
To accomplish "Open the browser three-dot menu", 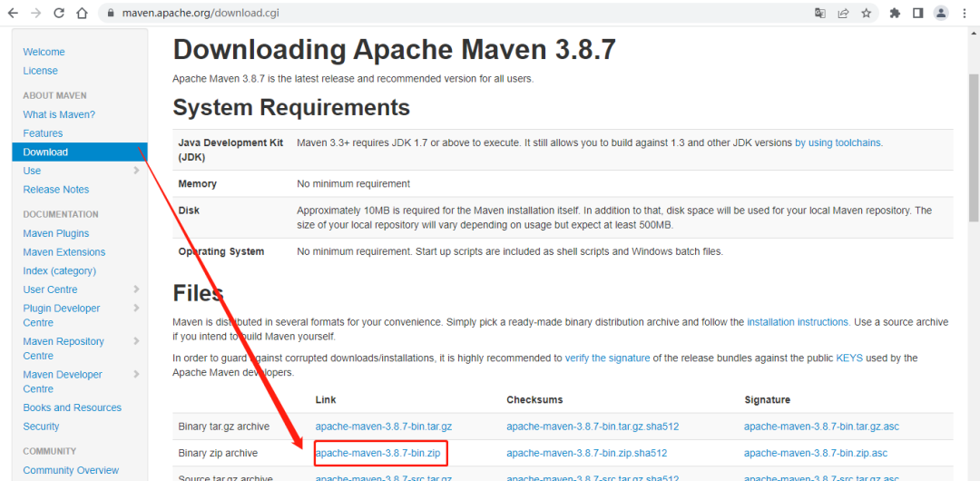I will tap(964, 13).
